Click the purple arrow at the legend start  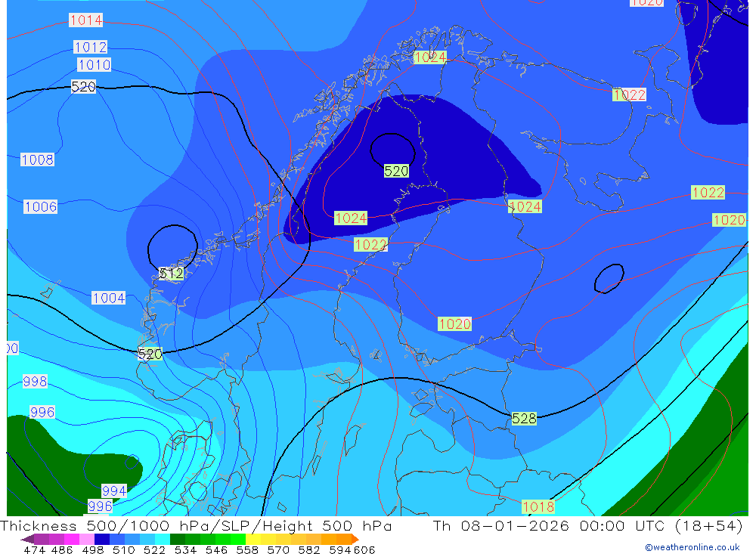(x=27, y=539)
